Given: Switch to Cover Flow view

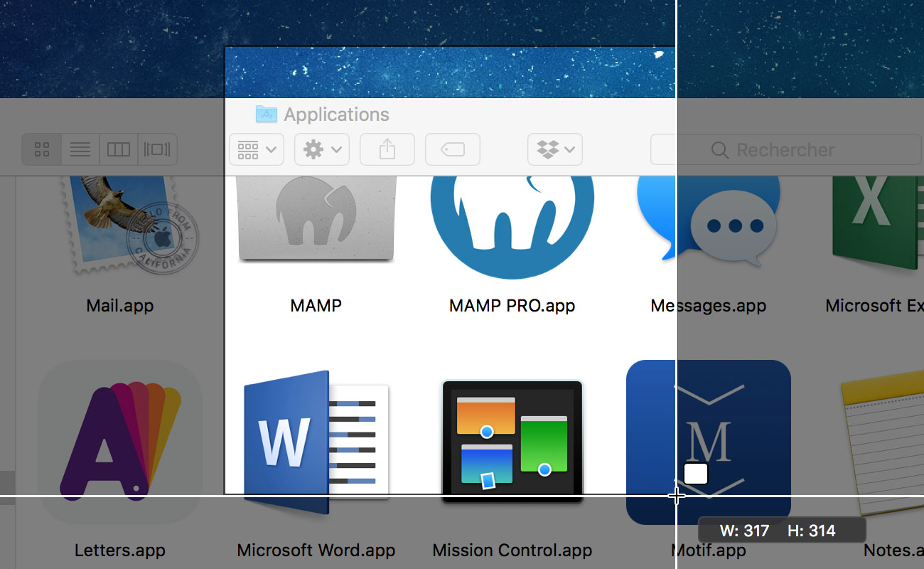Looking at the screenshot, I should (157, 149).
